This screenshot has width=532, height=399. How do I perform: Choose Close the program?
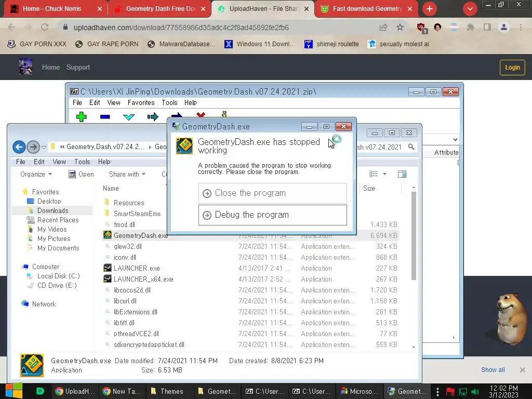(272, 193)
